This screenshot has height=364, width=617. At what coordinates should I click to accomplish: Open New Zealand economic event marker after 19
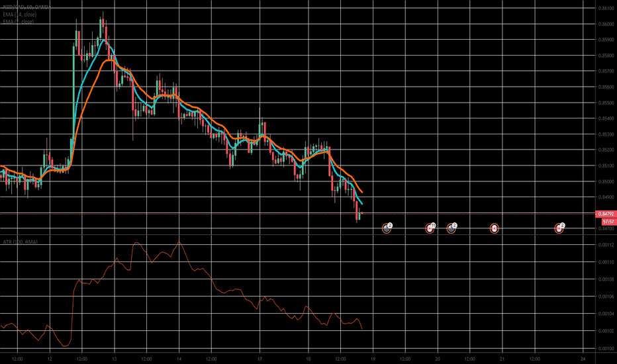tap(387, 228)
